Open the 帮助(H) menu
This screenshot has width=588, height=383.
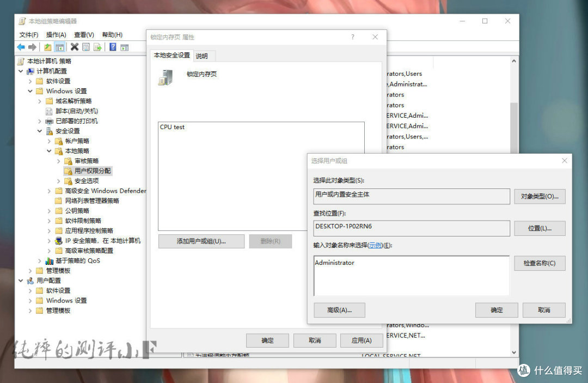(x=113, y=35)
